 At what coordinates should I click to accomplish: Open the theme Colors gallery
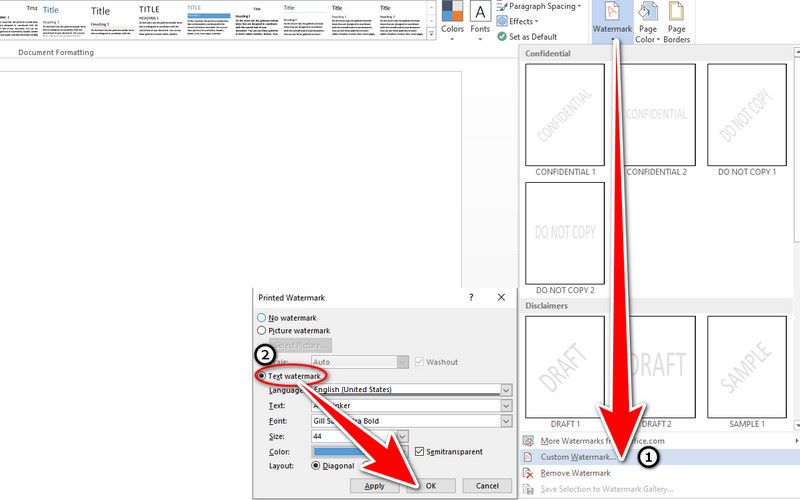[x=453, y=20]
